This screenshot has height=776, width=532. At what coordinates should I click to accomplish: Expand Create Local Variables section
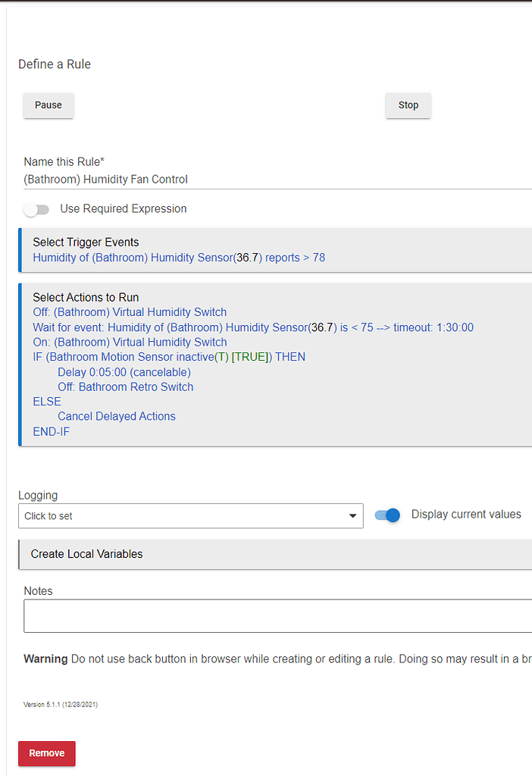tap(86, 554)
